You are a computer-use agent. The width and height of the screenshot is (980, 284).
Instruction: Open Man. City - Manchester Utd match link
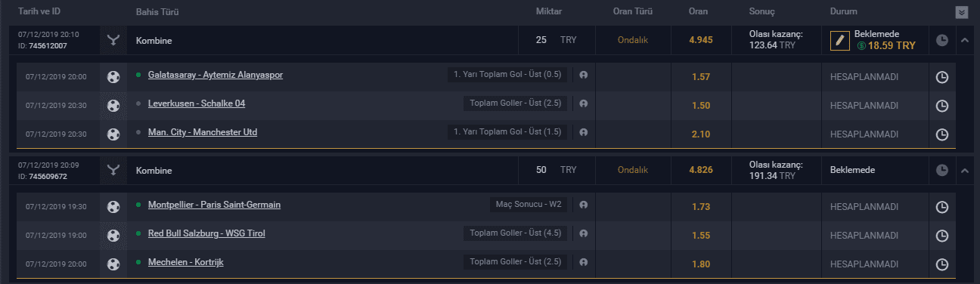[x=203, y=132]
